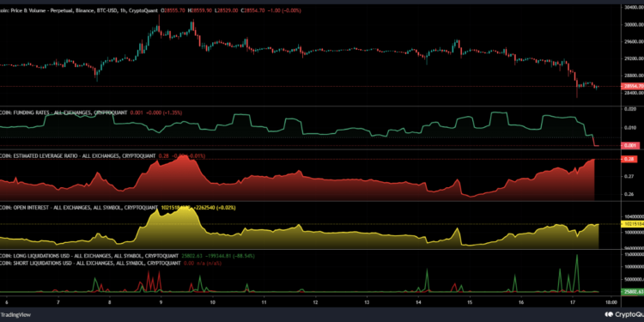The height and width of the screenshot is (322, 644).
Task: Click the green liquidations label 25802.63
Action: (633, 292)
